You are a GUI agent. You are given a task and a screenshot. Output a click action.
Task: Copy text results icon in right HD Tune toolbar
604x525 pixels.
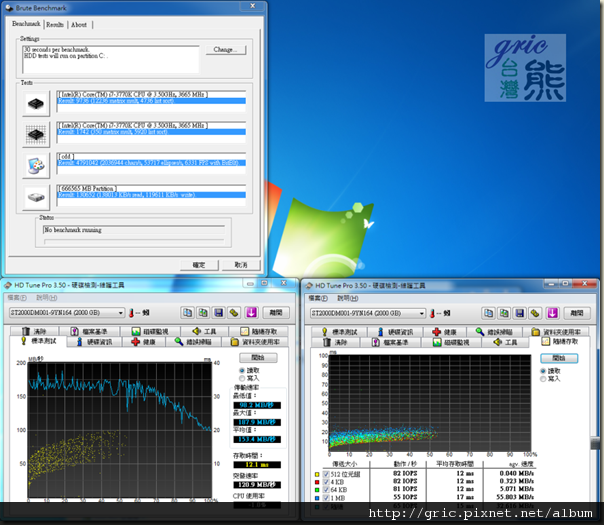[x=489, y=314]
